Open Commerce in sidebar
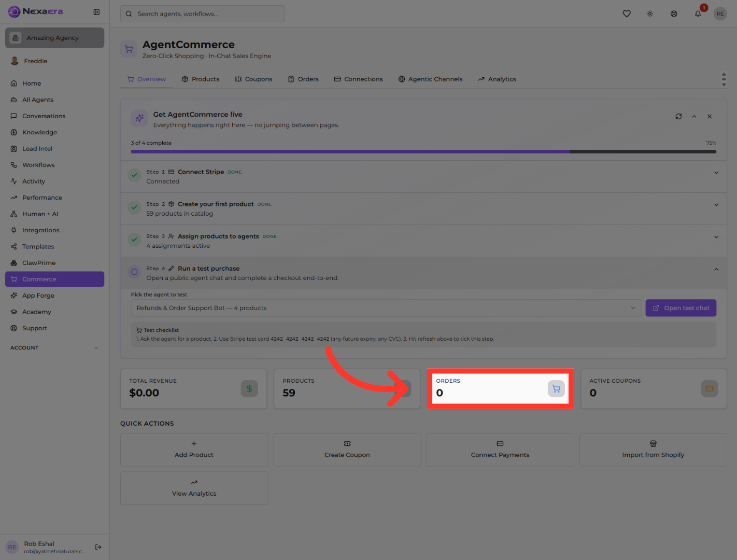 click(x=54, y=279)
